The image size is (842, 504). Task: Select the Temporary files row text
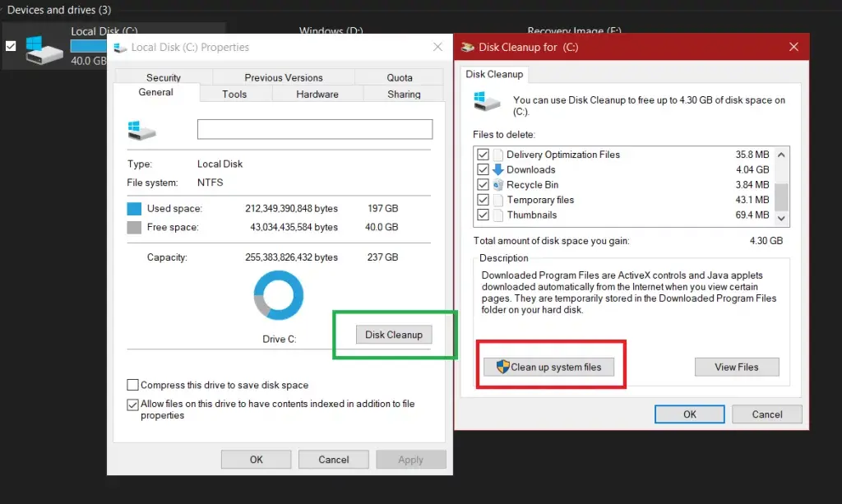541,200
